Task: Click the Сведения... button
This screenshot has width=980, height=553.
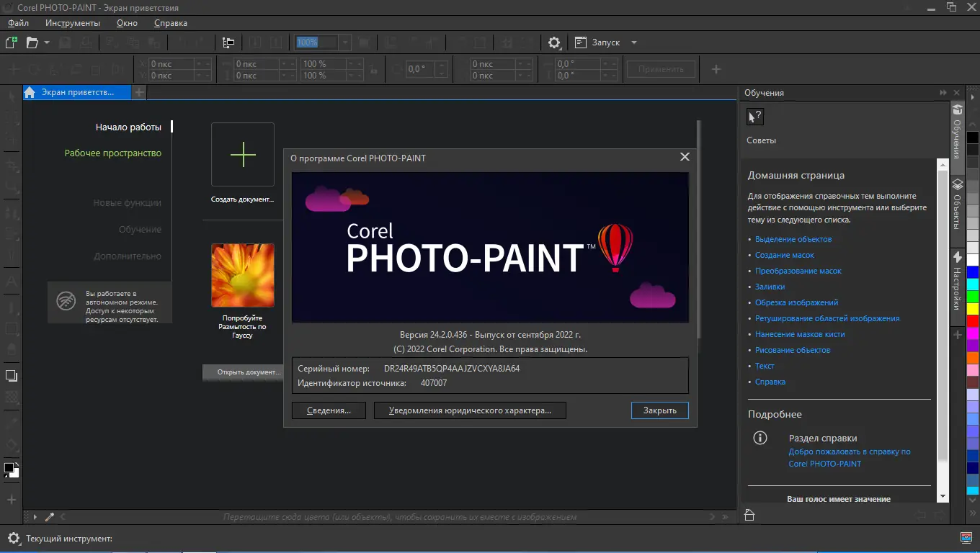Action: (329, 410)
